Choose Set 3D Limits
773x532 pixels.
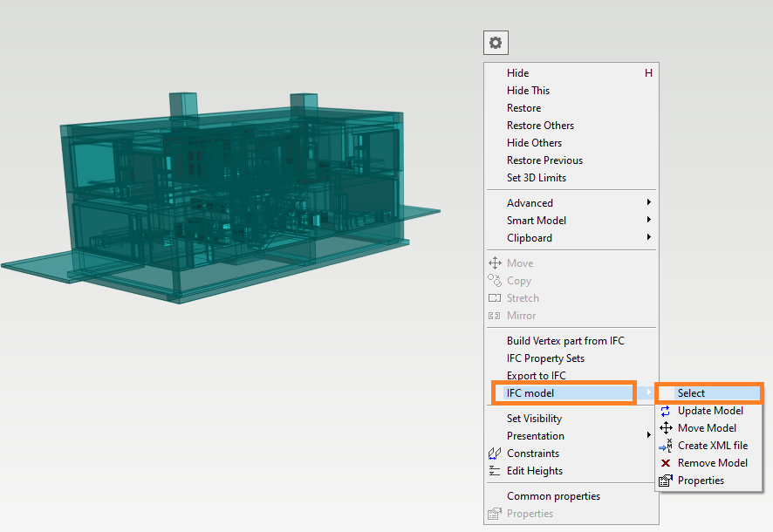pyautogui.click(x=537, y=178)
